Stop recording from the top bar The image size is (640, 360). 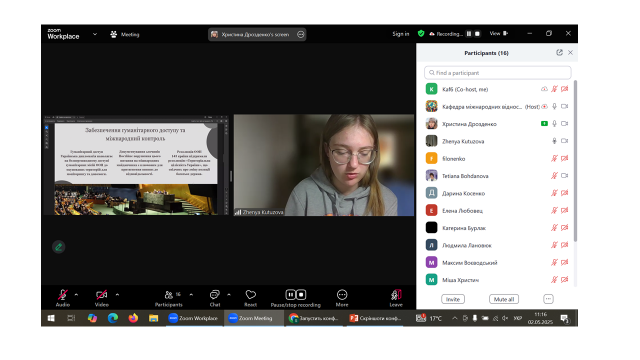click(477, 33)
